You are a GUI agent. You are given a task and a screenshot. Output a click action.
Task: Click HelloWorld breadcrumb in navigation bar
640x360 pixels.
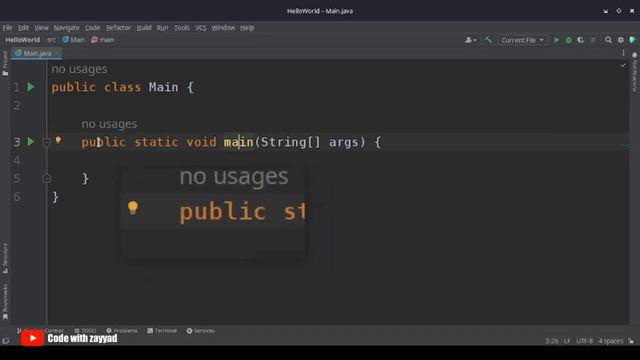click(23, 40)
